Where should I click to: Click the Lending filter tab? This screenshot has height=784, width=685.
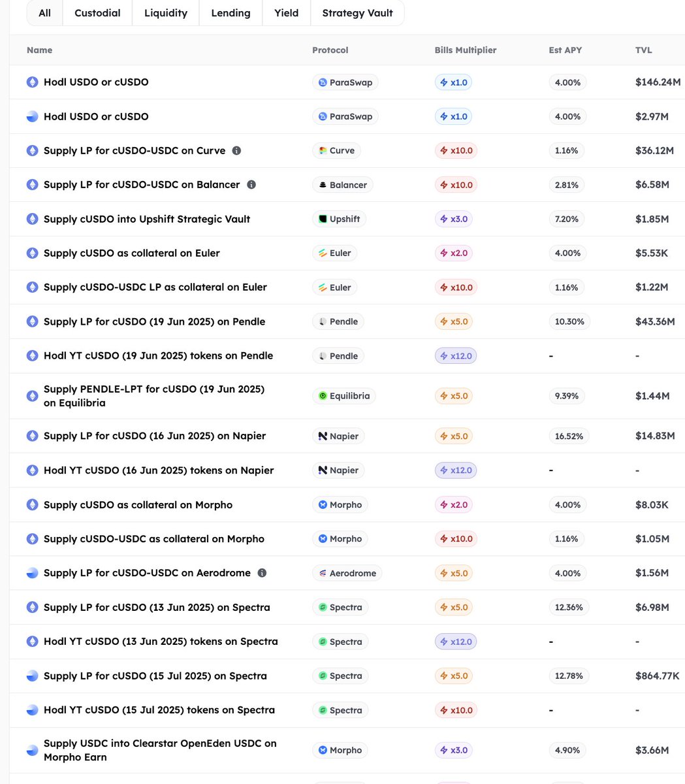(231, 13)
